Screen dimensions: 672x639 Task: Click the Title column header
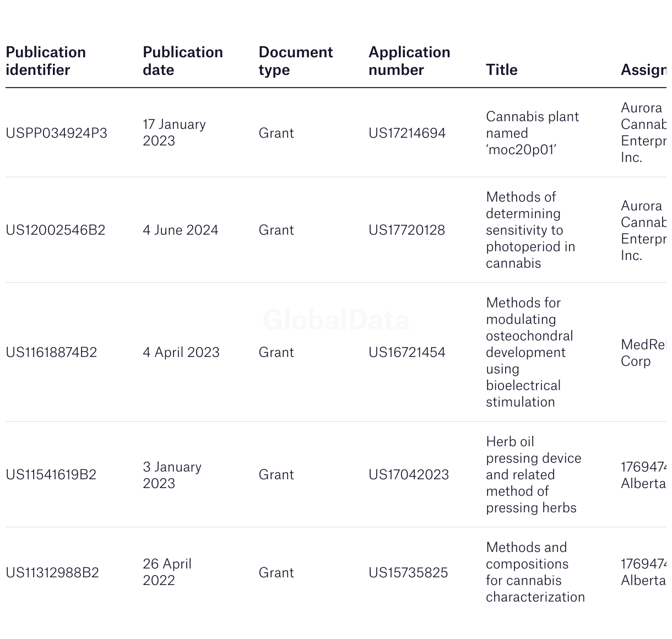pyautogui.click(x=502, y=70)
